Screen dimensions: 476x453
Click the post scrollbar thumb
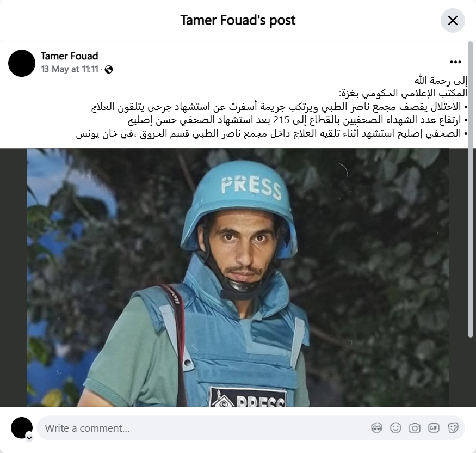click(x=471, y=189)
